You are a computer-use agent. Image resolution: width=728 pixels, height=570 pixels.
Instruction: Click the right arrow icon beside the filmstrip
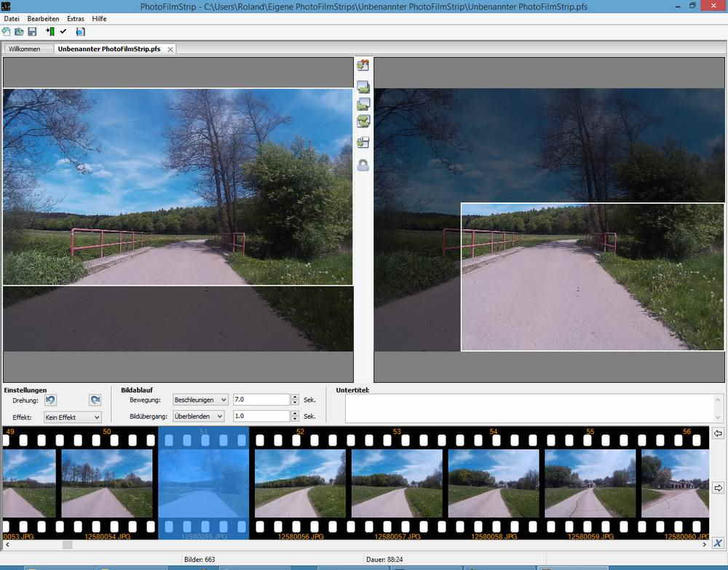click(x=717, y=488)
